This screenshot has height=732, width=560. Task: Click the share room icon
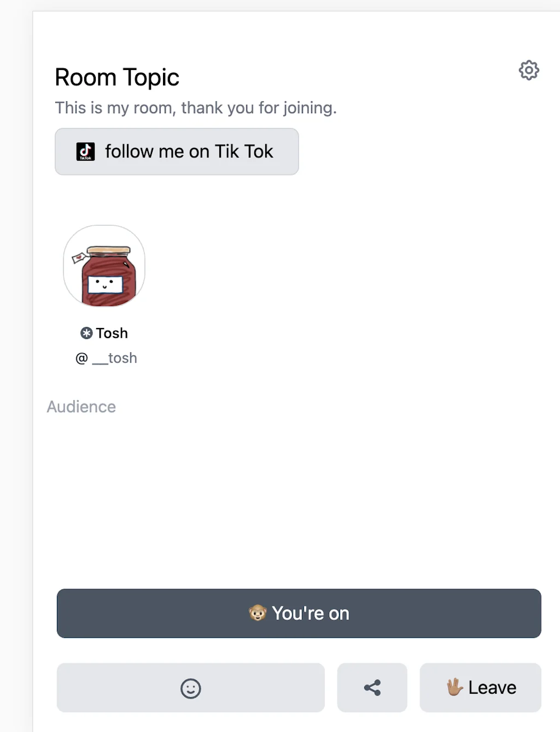coord(372,688)
